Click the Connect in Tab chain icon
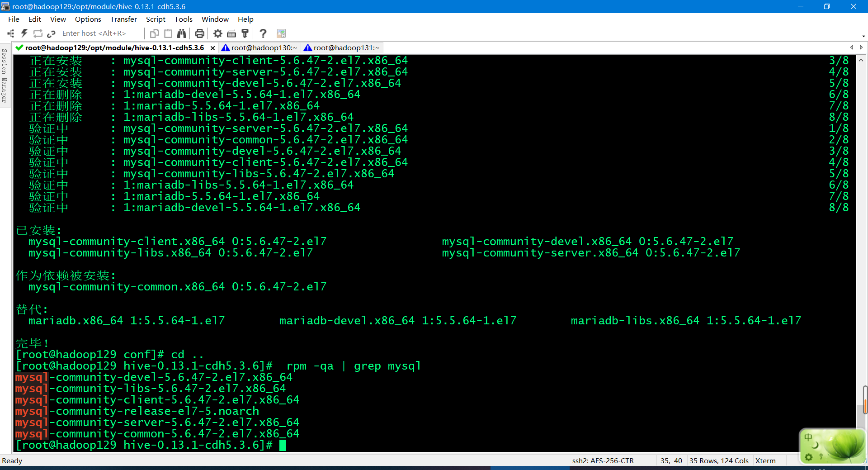 click(x=51, y=33)
